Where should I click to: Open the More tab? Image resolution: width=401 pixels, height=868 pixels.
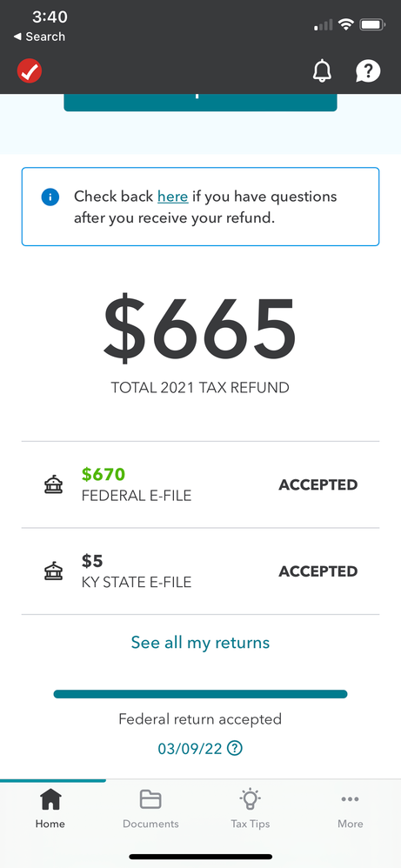[x=351, y=810]
